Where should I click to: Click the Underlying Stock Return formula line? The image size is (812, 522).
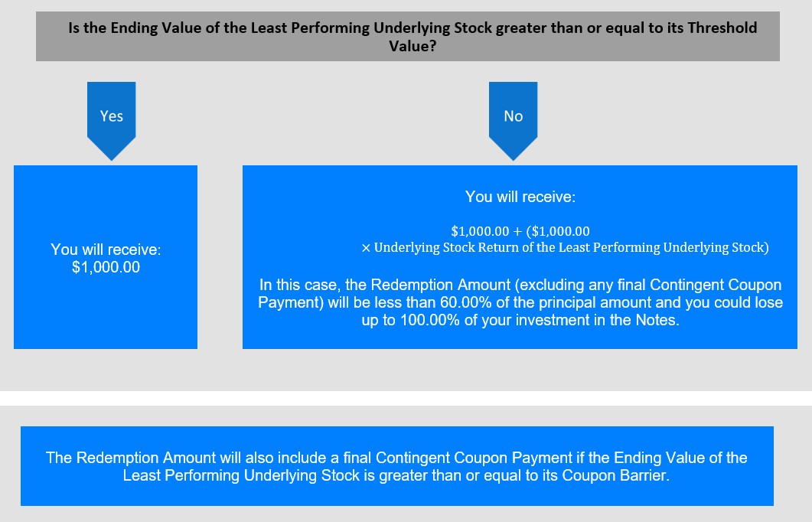pos(565,247)
